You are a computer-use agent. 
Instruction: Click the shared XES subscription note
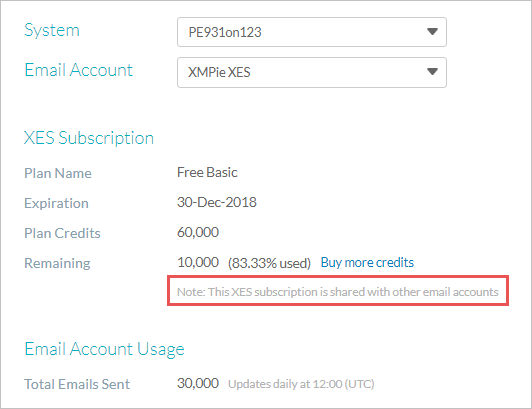point(338,292)
